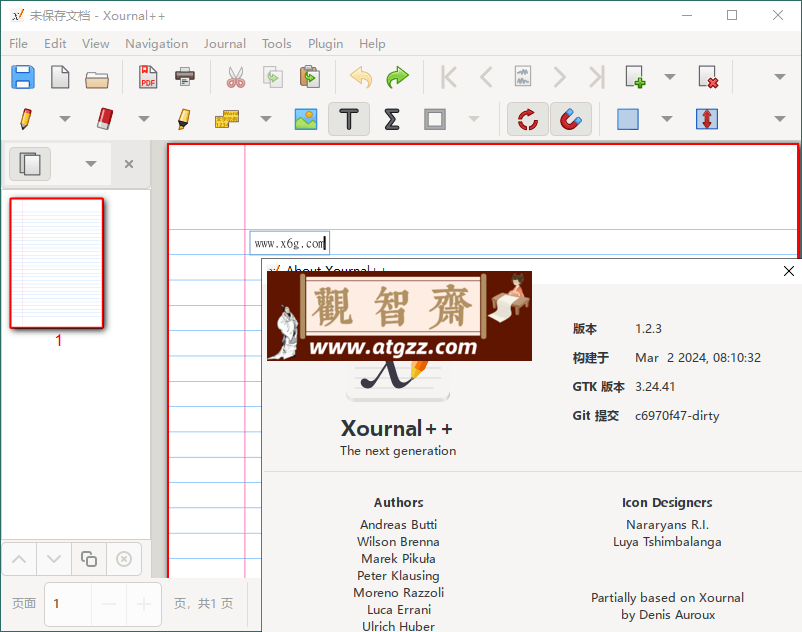Select the LaTeX sigma tool
This screenshot has height=632, width=802.
[x=392, y=119]
